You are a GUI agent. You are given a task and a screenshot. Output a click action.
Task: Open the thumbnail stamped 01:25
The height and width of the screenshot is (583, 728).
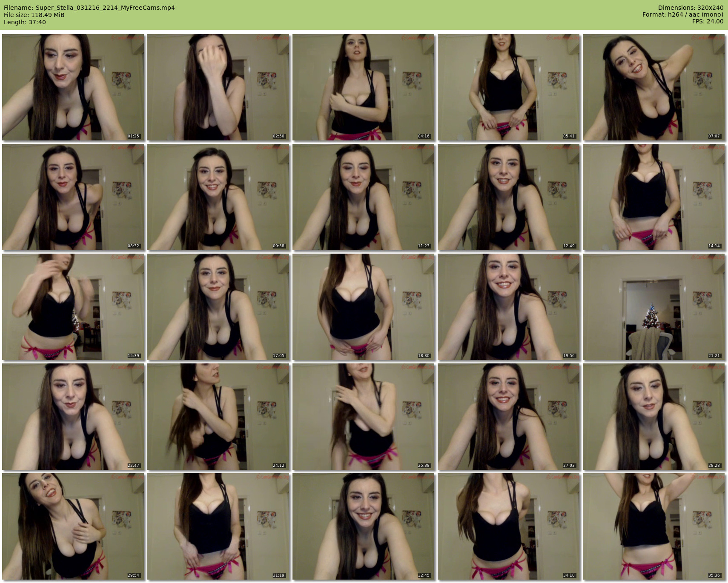tap(73, 87)
